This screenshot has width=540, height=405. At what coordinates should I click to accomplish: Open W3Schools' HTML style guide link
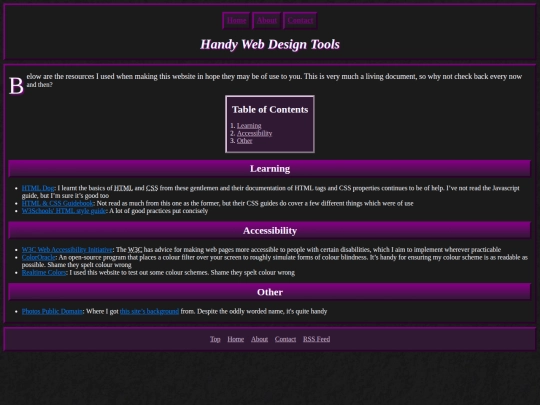(x=64, y=211)
